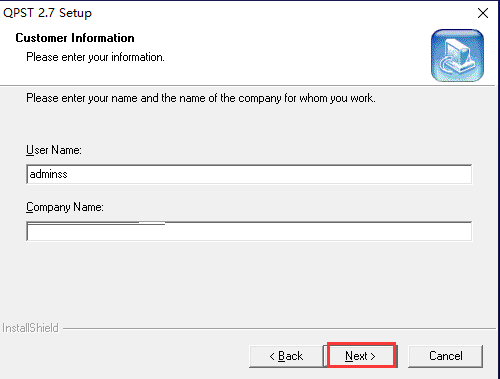Click the 'Please enter your information.' subtitle

(95, 57)
